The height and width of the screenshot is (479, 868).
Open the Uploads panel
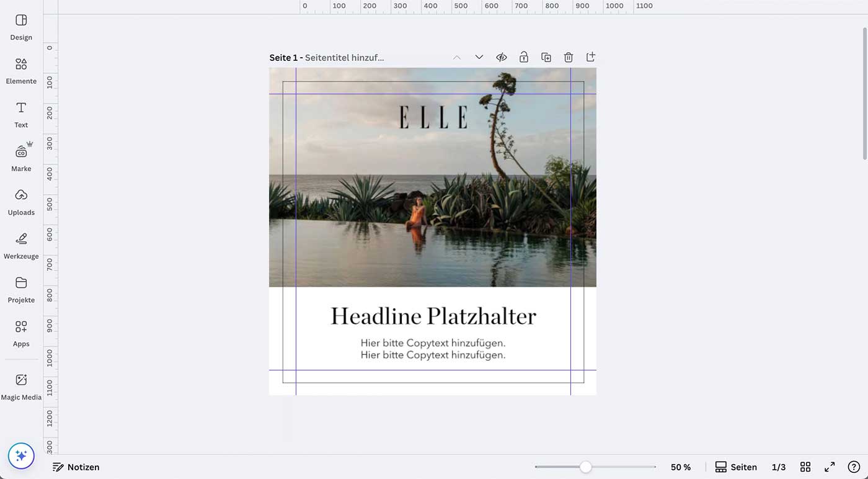20,200
